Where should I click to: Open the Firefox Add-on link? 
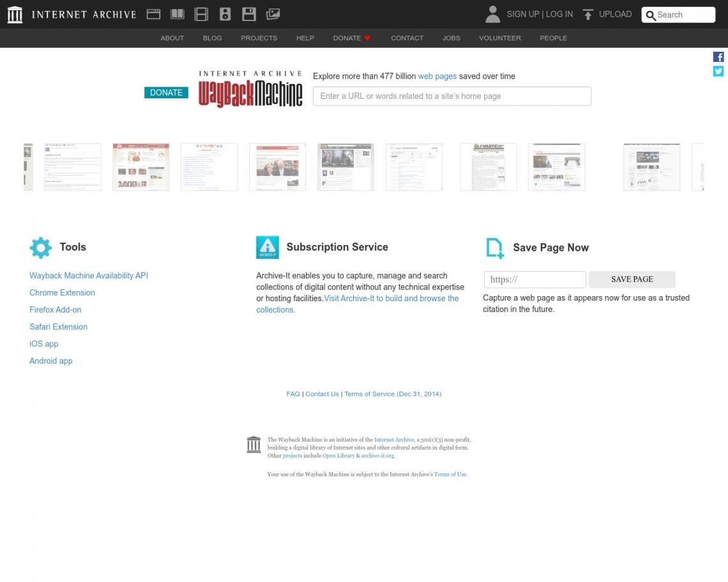click(56, 310)
